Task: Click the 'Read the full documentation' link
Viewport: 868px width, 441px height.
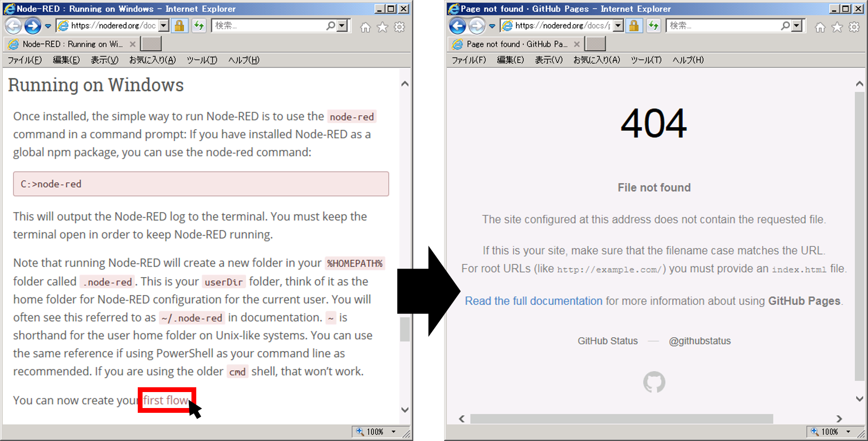Action: 533,301
